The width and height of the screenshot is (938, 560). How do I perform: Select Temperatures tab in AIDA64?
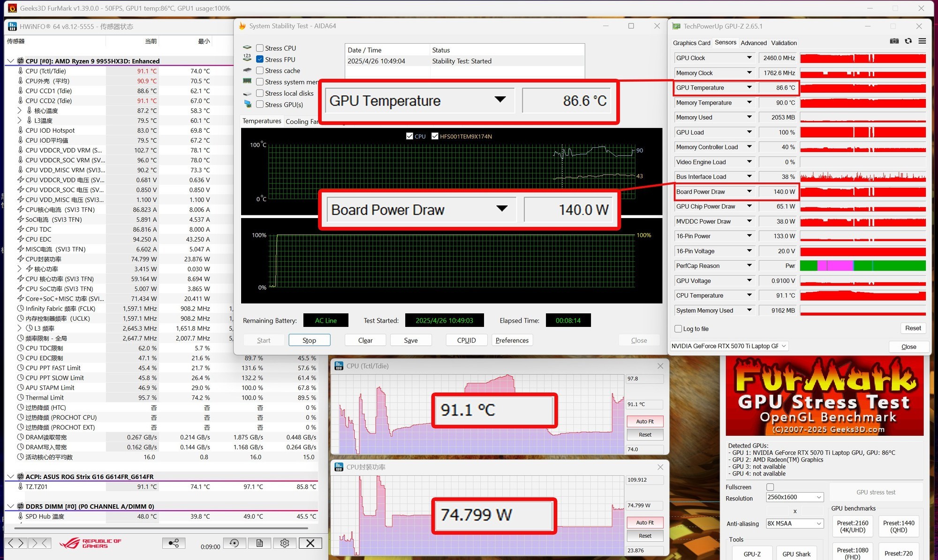262,121
